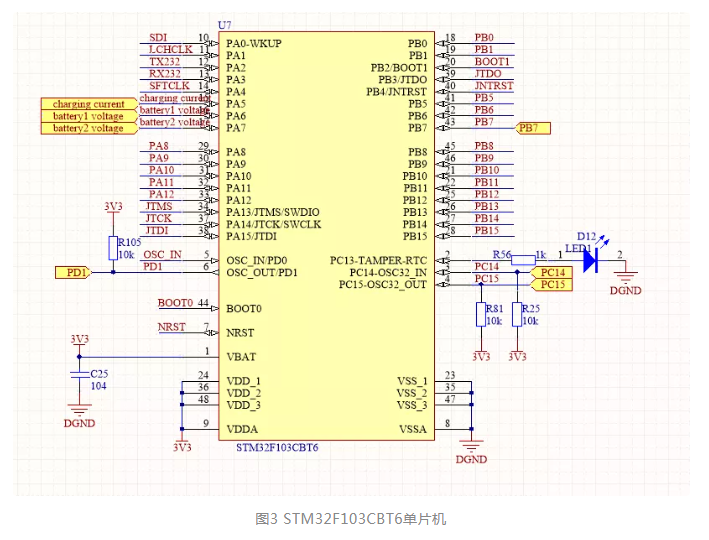Click the VDDA pin name
The width and height of the screenshot is (709, 540).
click(242, 429)
